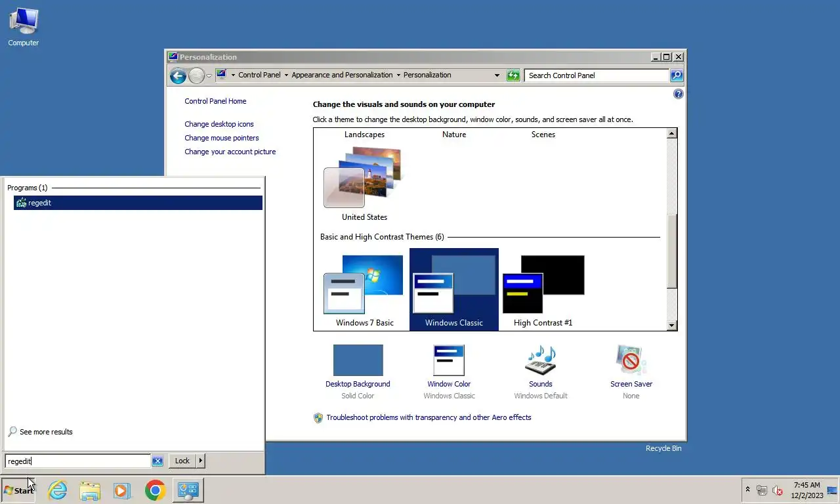Screen dimensions: 840x504
Task: Open Windows Media Player from taskbar
Action: (121, 490)
